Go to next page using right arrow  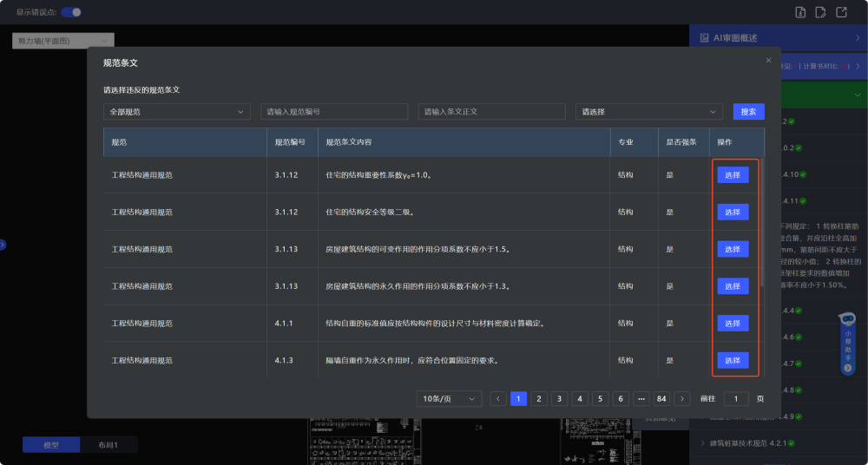683,398
